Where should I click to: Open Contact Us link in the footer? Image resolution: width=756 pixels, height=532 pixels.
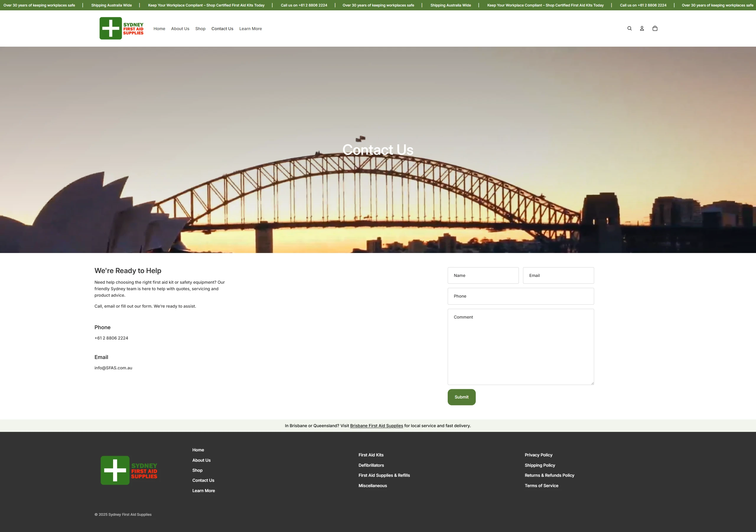pos(203,480)
